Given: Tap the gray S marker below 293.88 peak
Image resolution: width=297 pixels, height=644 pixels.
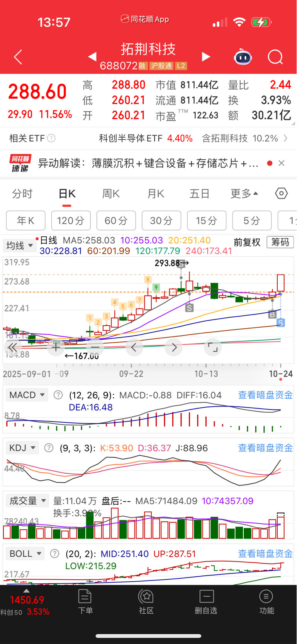Looking at the screenshot, I should click(x=189, y=308).
